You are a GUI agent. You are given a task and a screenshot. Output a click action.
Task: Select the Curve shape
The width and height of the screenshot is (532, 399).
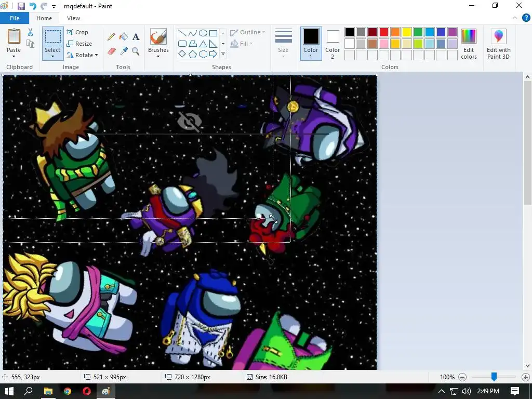coord(192,33)
